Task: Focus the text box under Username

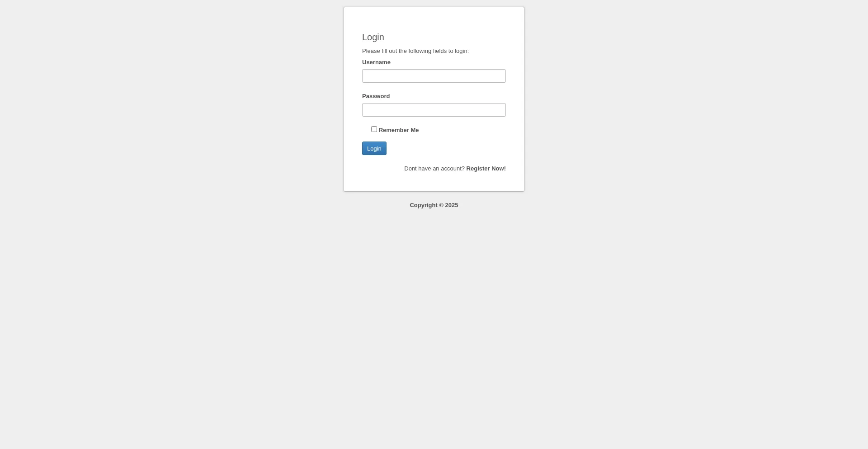Action: (434, 76)
